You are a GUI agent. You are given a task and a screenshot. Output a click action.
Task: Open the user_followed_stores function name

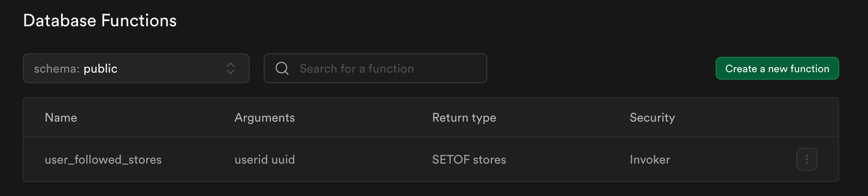point(103,160)
